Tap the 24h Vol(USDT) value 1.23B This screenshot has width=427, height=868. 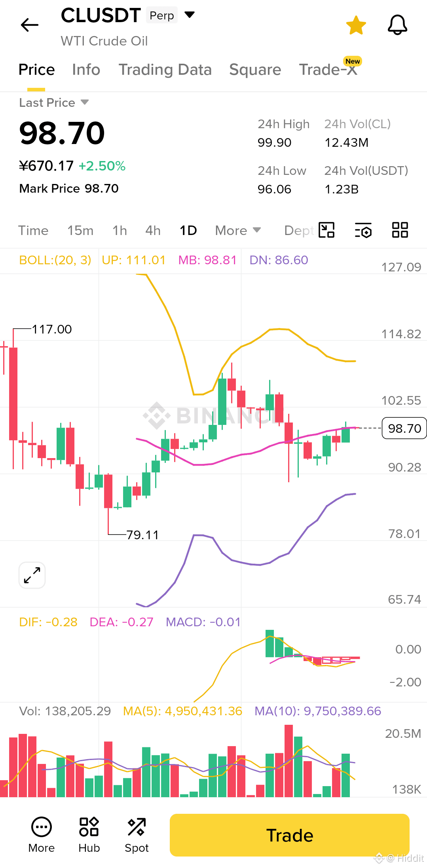click(342, 189)
